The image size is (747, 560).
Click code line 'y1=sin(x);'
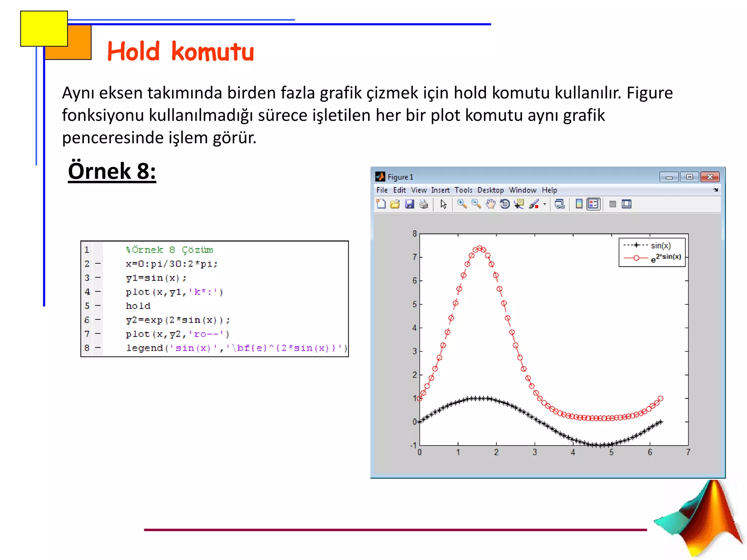click(x=156, y=278)
